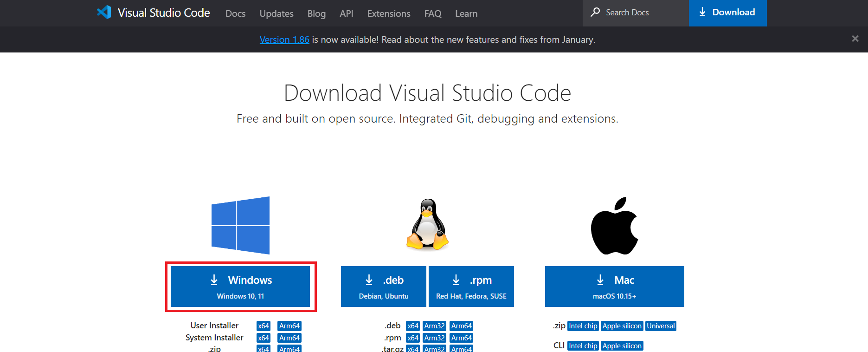Get Mac .zip for Apple silicon

click(x=622, y=326)
